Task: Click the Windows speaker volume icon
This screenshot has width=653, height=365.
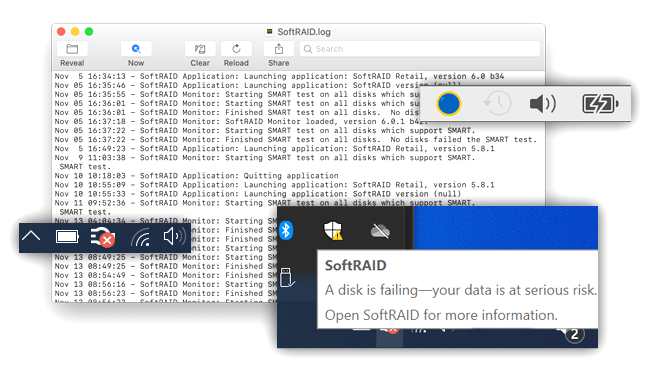Action: tap(174, 236)
